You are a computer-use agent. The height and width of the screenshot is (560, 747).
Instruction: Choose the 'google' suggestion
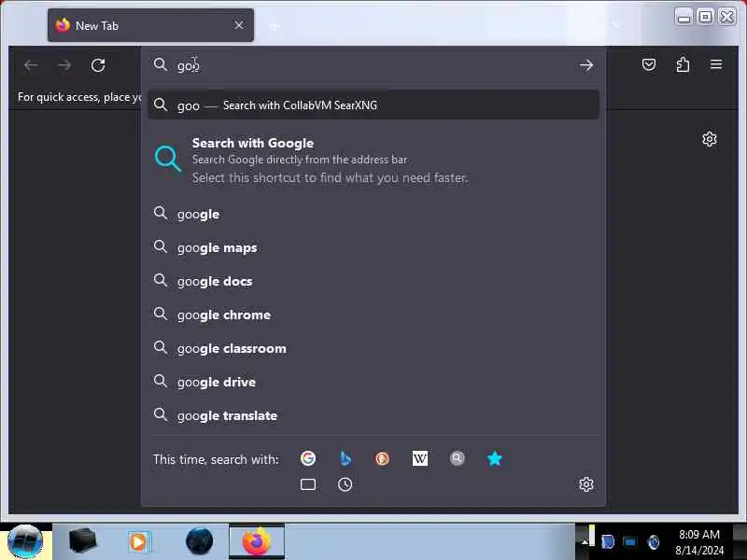373,215
